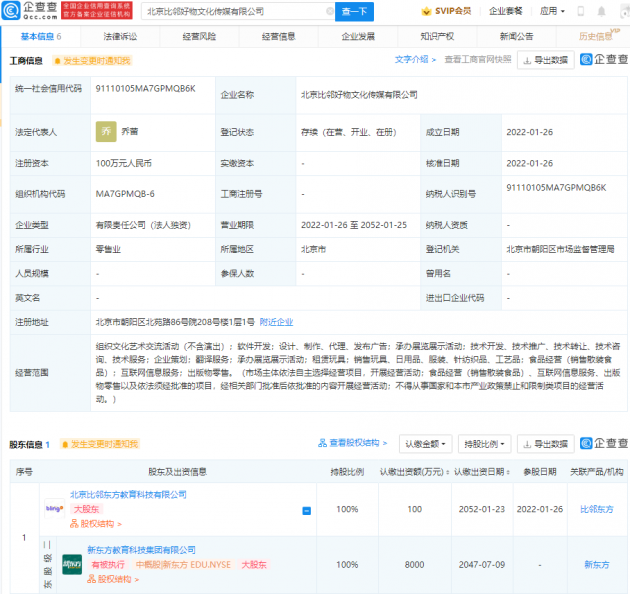Switch to 企业发展 tab

pos(358,37)
